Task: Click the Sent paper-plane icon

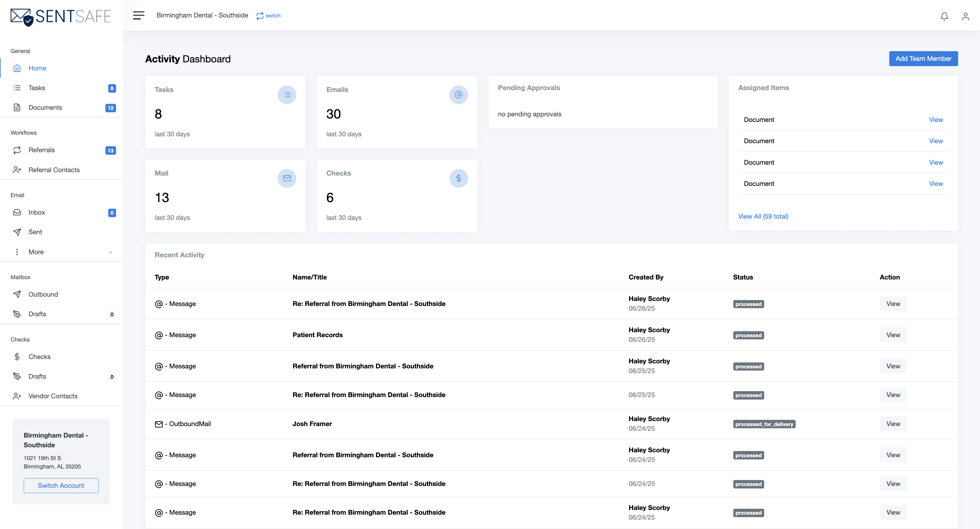Action: [17, 232]
